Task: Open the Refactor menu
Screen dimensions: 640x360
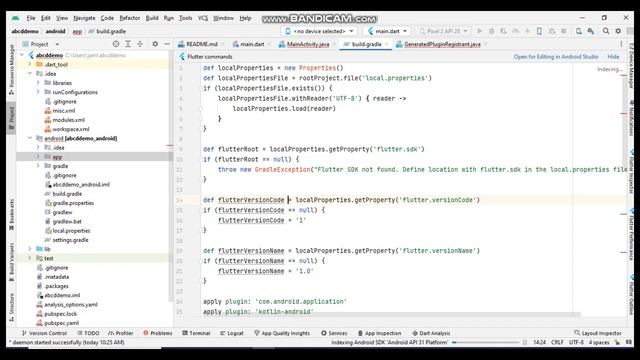Action: click(130, 18)
